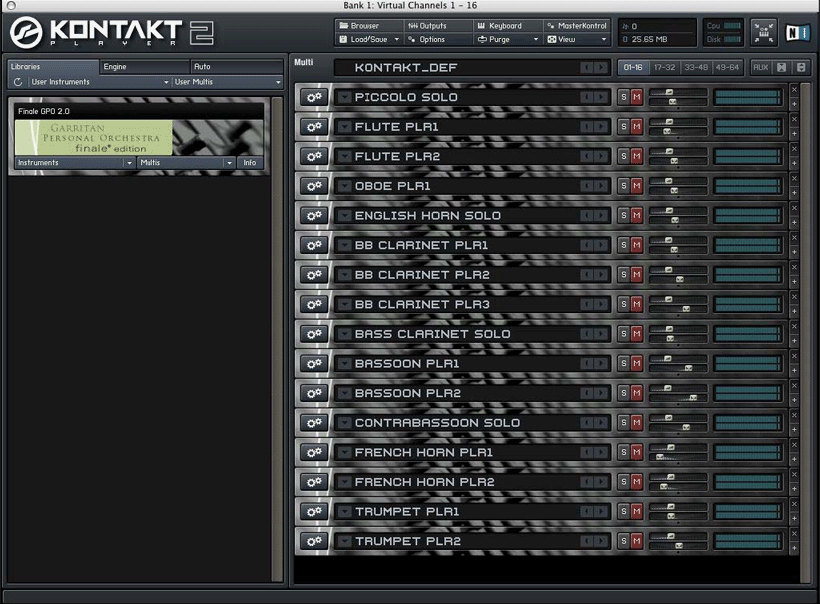Show rack page 17-32
The width and height of the screenshot is (820, 604).
pyautogui.click(x=664, y=67)
